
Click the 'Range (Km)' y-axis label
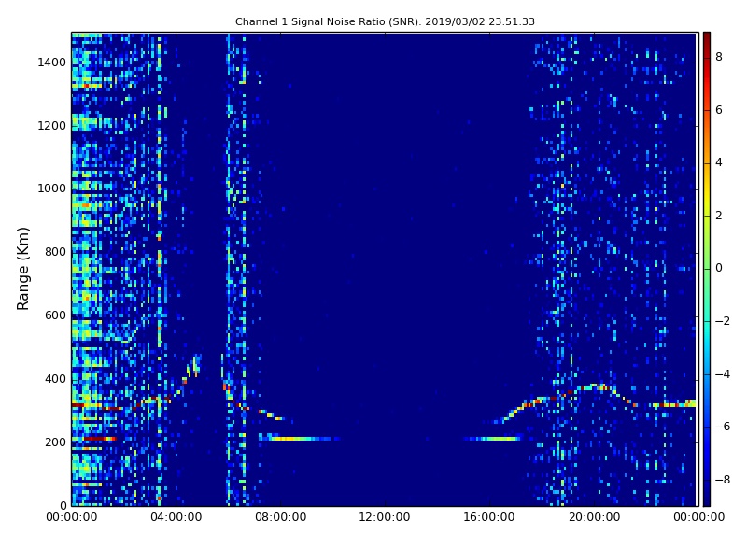[x=22, y=269]
